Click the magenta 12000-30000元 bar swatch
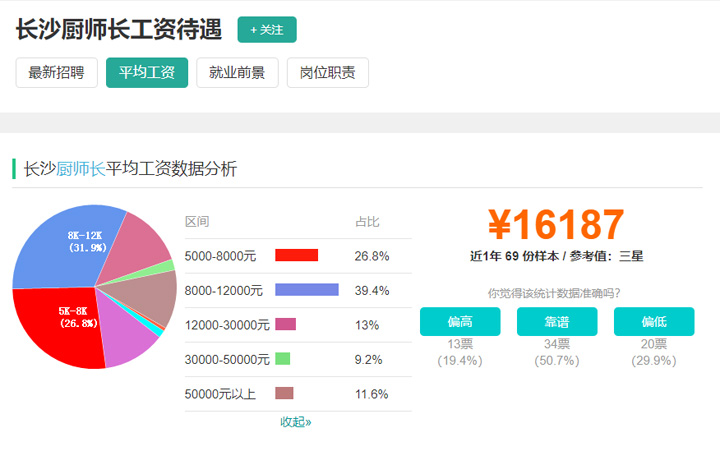The width and height of the screenshot is (720, 451). (285, 324)
